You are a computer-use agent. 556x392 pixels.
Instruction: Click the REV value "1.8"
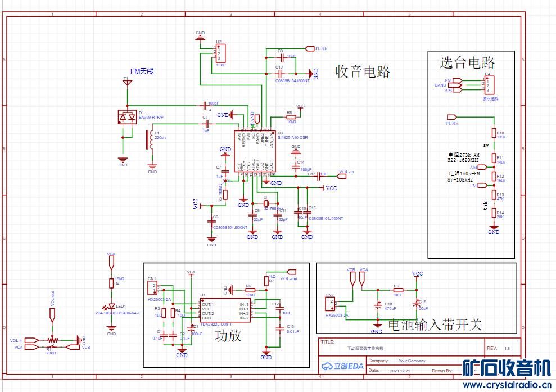(x=507, y=348)
